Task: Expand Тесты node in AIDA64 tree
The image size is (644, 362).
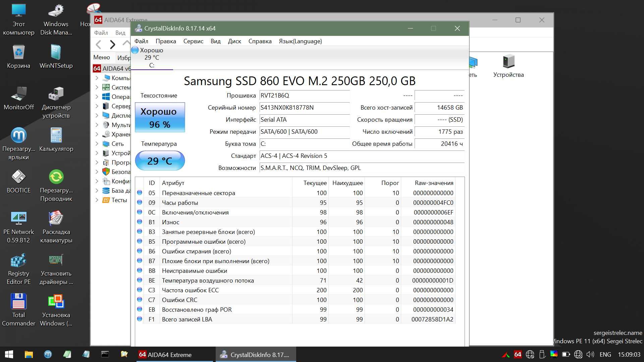Action: click(x=97, y=200)
